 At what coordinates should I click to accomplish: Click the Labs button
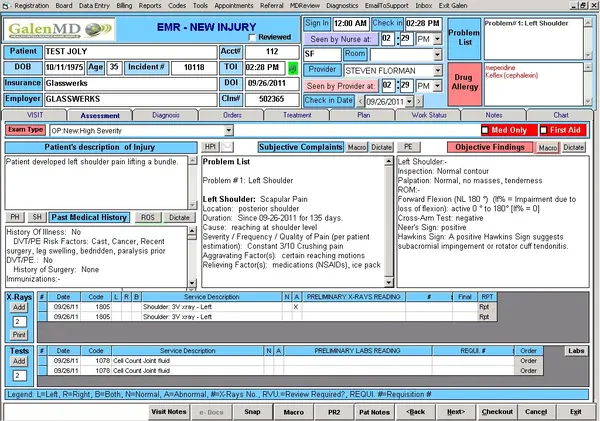(576, 351)
